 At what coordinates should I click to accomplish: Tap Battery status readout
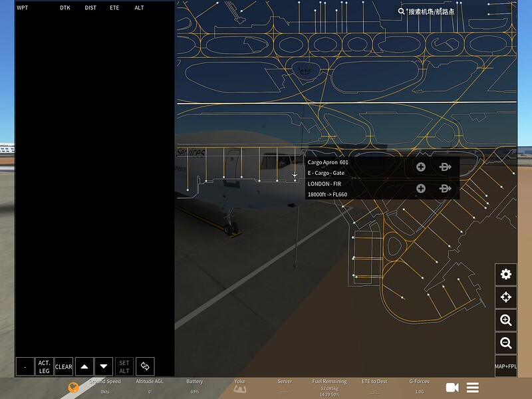click(195, 386)
